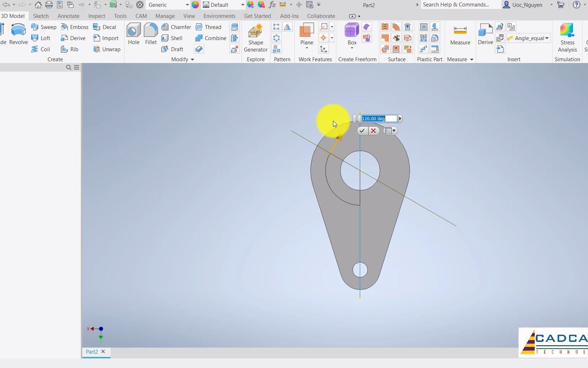Viewport: 588px width, 368px height.
Task: Launch the Stress Analysis environment
Action: (x=567, y=38)
